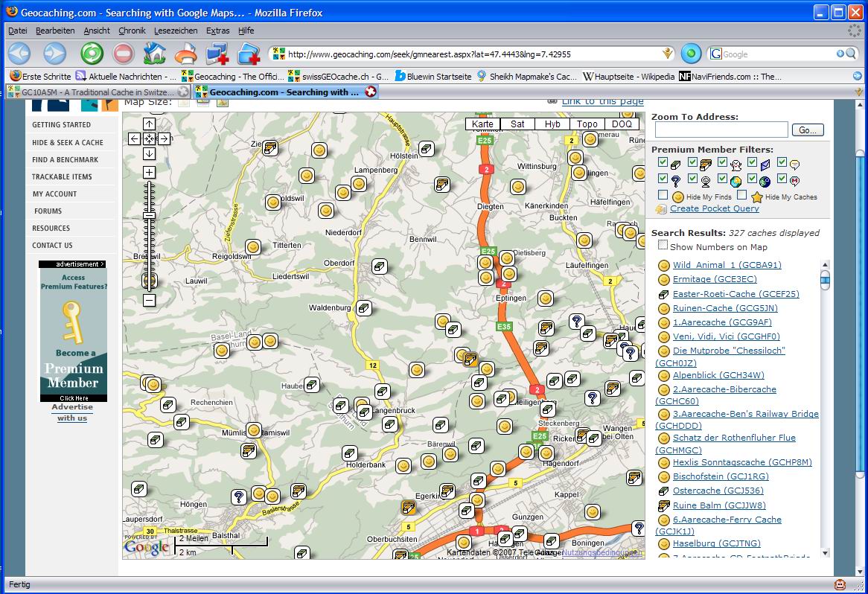Open the Ermitage (GCE3EC) result link
Viewport: 868px width, 594px height.
pos(715,279)
